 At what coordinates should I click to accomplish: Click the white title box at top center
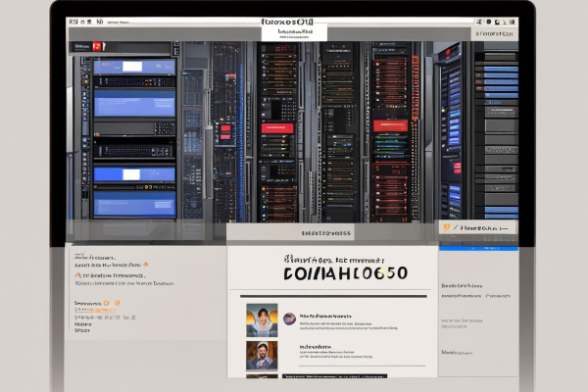point(294,32)
